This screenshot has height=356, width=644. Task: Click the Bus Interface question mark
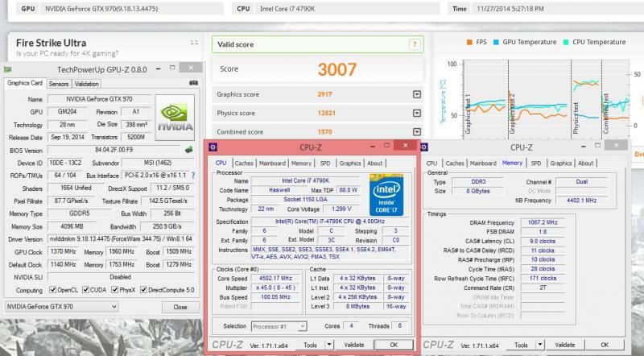(192, 175)
